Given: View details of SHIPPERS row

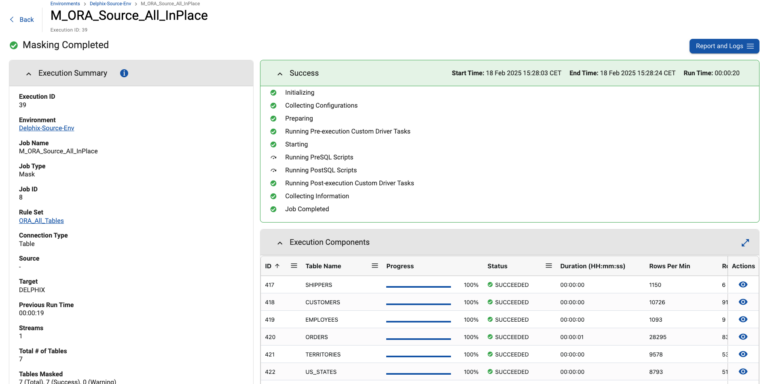Looking at the screenshot, I should [743, 285].
